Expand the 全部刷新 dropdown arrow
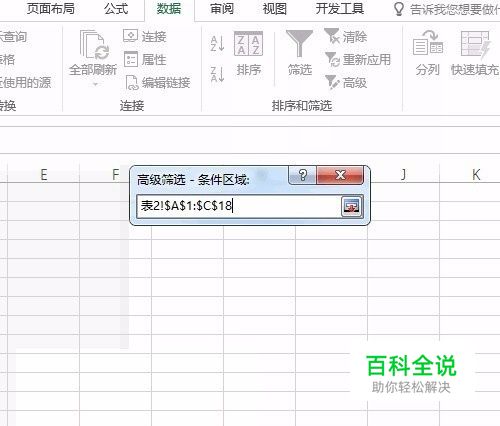This screenshot has height=426, width=500. pyautogui.click(x=95, y=84)
